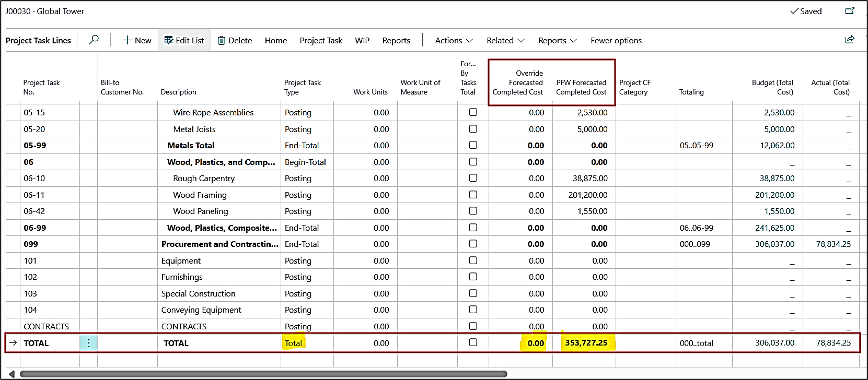868x380 pixels.
Task: Click the Project Task Lines heading
Action: (x=38, y=40)
